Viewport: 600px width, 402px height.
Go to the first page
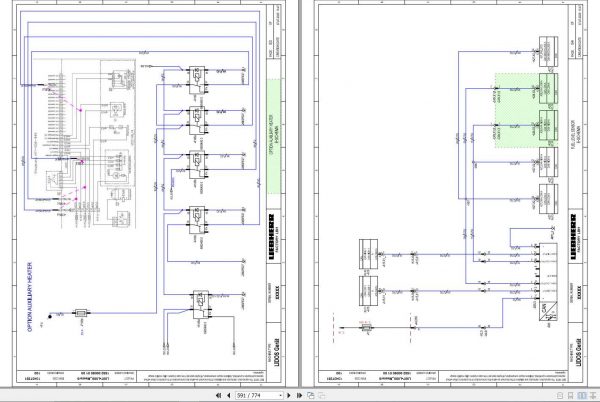(218, 395)
